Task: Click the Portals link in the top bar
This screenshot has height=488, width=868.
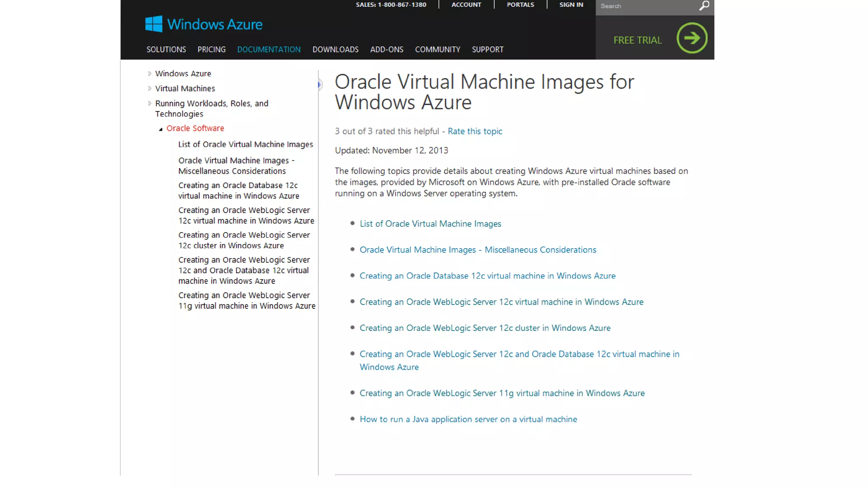Action: [x=520, y=5]
